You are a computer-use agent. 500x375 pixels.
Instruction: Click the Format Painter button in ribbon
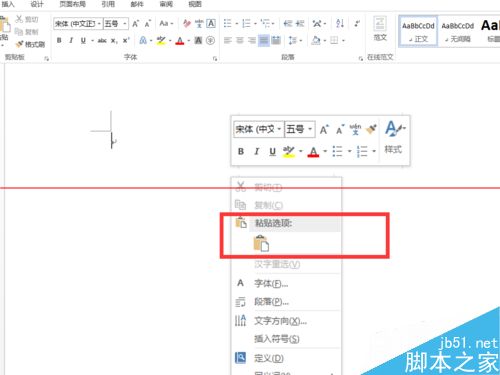(30, 44)
